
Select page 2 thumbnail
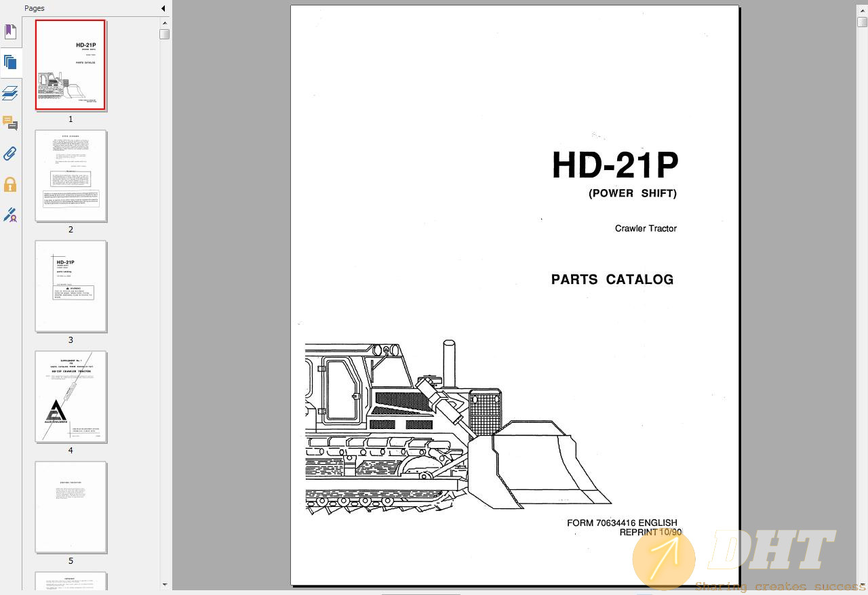pos(71,176)
